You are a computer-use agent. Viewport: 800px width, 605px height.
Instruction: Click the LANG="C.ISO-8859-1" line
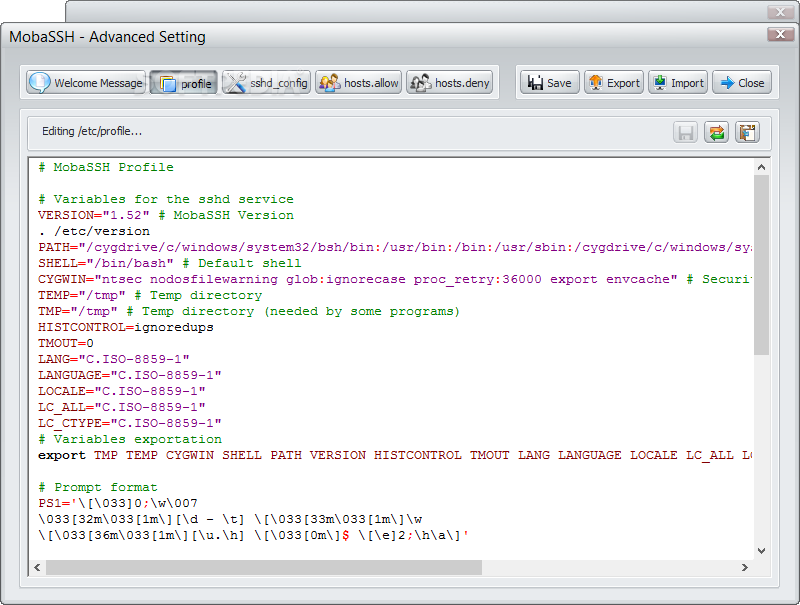click(x=114, y=359)
